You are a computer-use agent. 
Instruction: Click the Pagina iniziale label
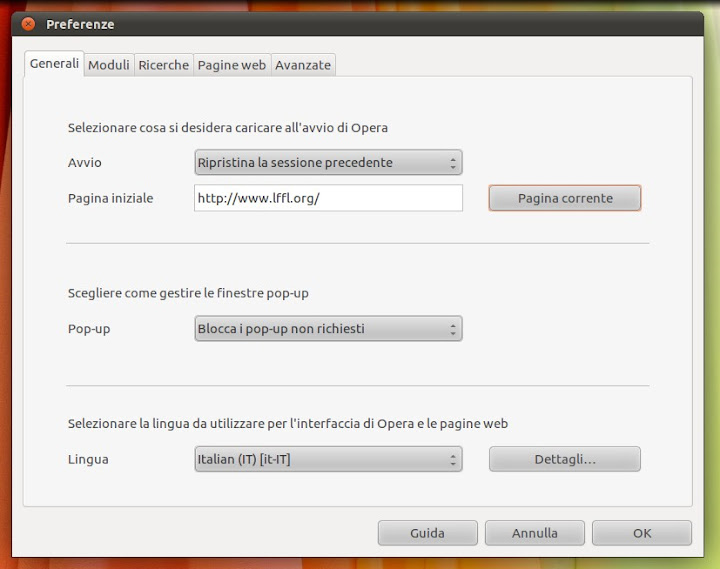[x=111, y=198]
